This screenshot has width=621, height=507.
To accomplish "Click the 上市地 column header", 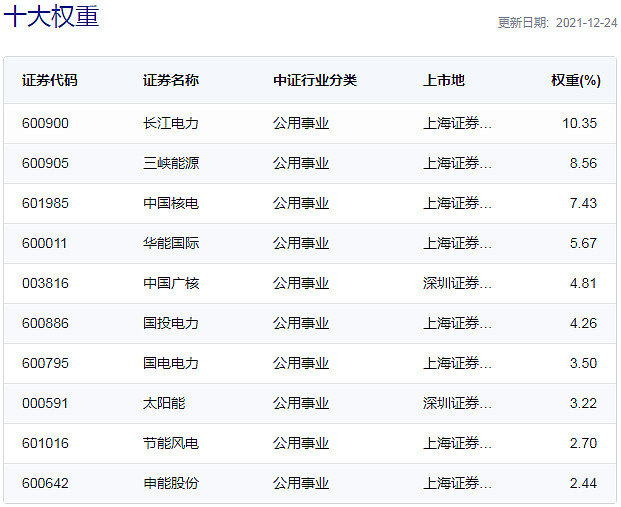I will 444,80.
